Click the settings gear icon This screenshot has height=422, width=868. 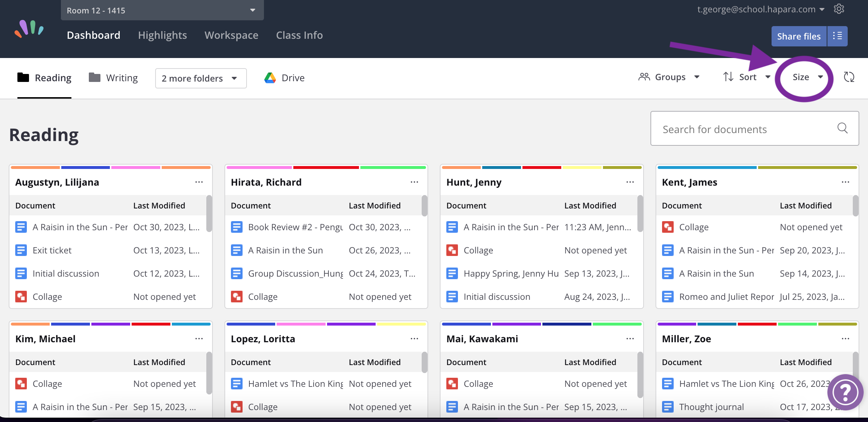point(839,9)
